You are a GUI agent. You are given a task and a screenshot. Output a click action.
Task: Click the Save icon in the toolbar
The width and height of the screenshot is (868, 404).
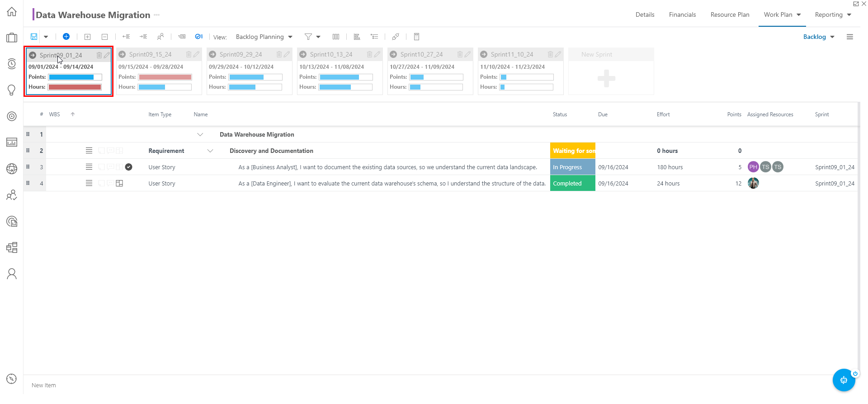tap(34, 37)
